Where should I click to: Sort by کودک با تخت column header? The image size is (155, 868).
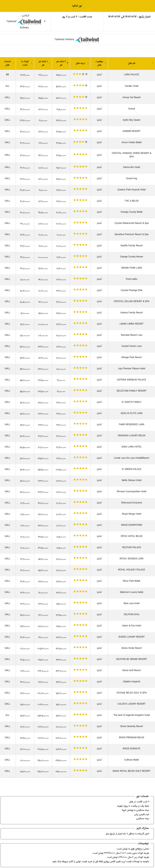[x=25, y=63]
